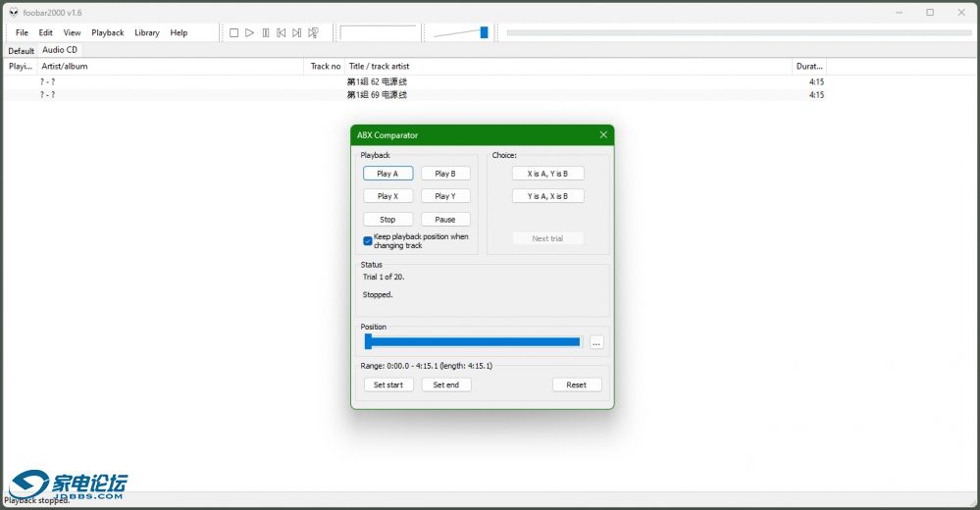The width and height of the screenshot is (980, 510).
Task: Click the Previous track toolbar icon
Action: coord(282,32)
